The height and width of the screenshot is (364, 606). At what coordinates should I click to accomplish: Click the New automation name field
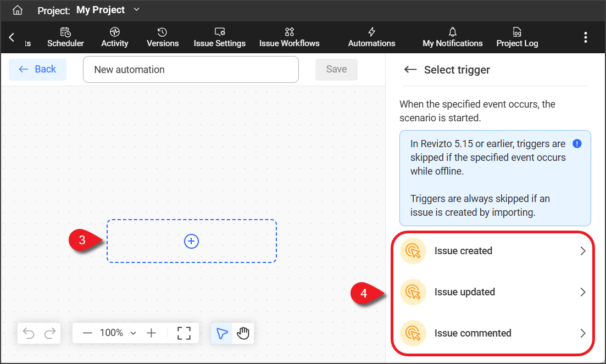[x=191, y=70]
